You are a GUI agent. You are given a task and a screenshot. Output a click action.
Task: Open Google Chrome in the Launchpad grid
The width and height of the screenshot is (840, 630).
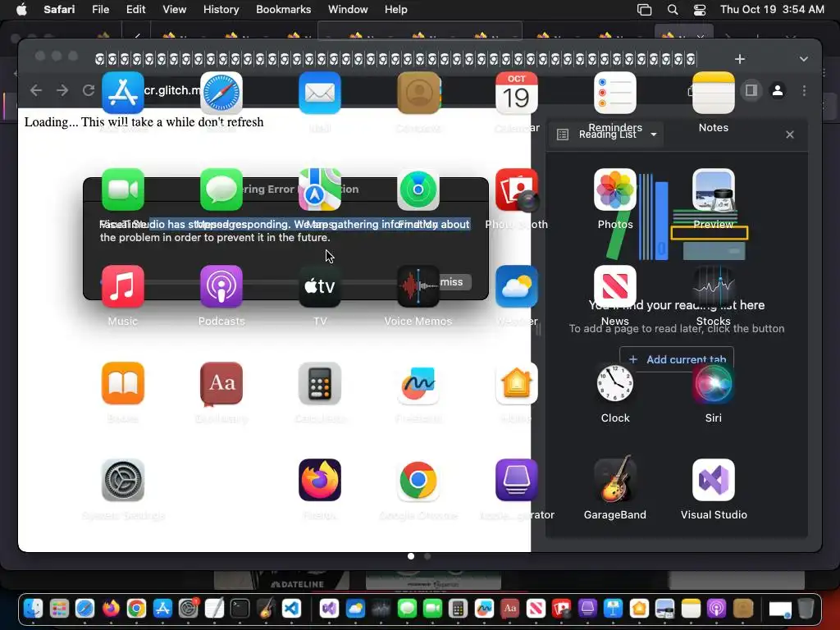(x=418, y=480)
